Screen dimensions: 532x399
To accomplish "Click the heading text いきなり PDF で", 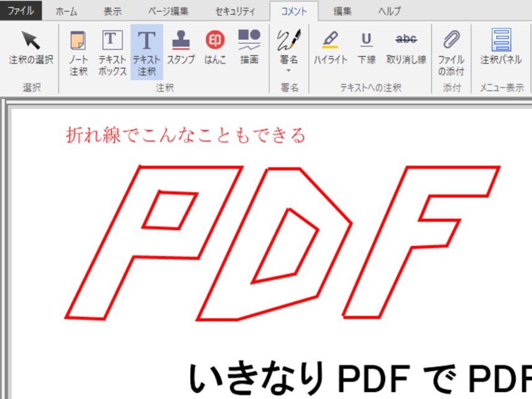I will 323,378.
